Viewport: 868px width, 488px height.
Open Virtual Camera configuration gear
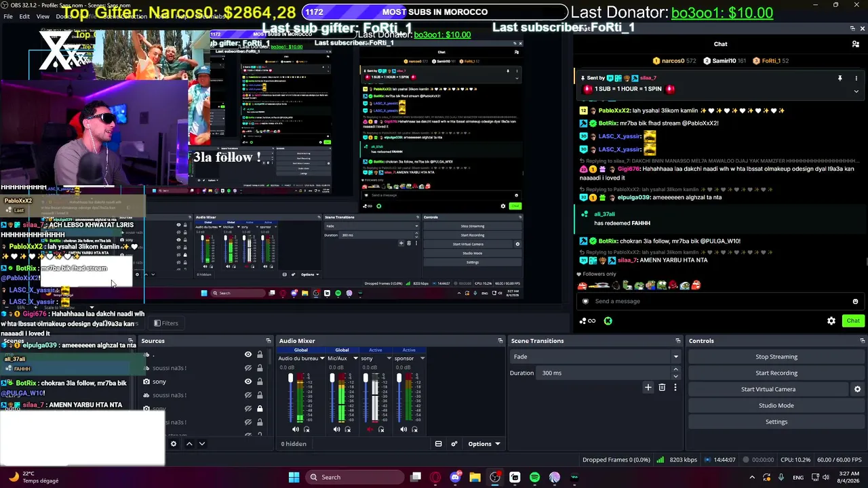point(857,389)
